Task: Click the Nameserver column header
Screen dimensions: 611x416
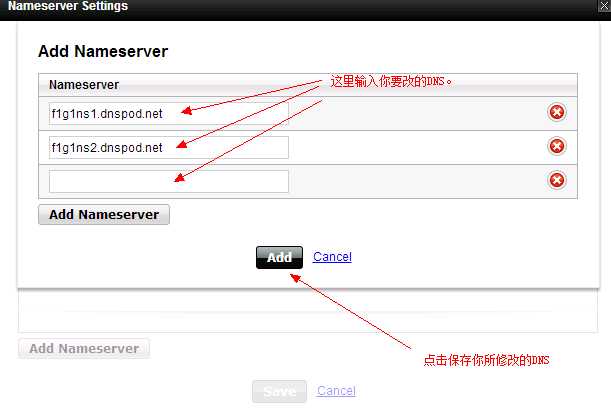Action: coord(84,85)
